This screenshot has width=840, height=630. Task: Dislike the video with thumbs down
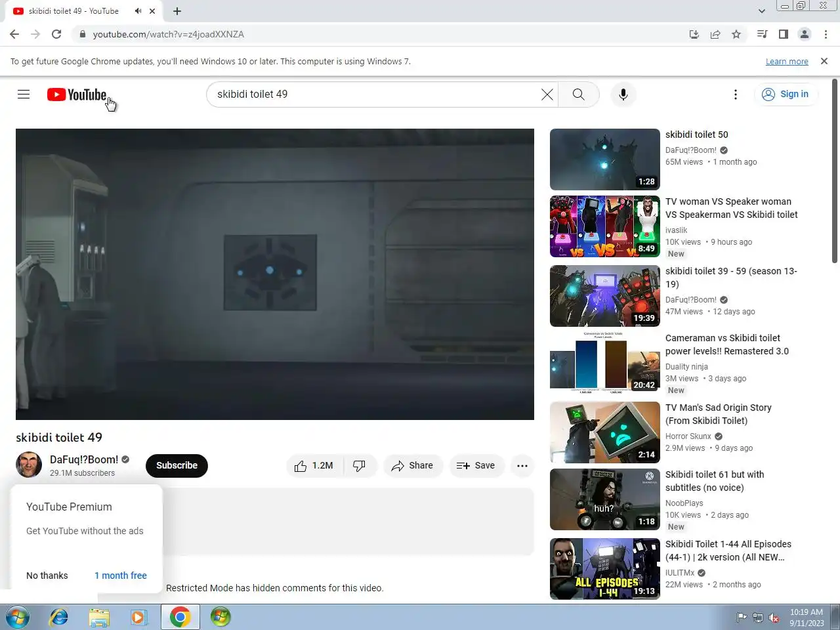[360, 465]
